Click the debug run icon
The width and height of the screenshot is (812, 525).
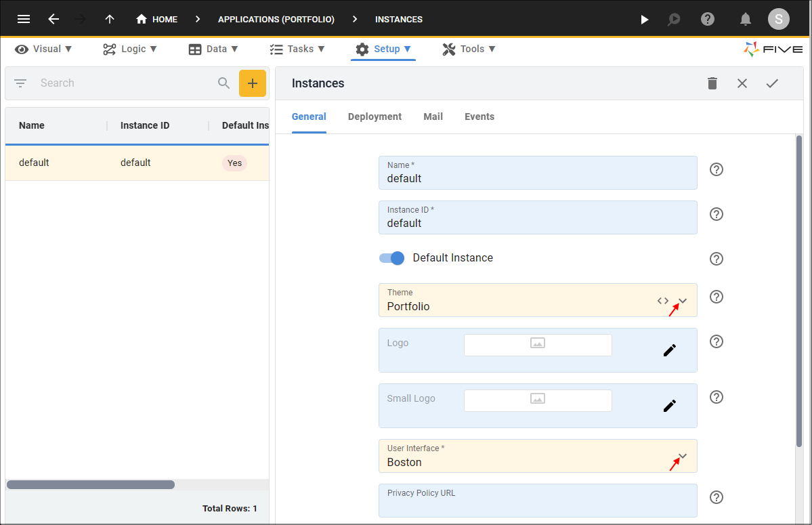point(674,20)
